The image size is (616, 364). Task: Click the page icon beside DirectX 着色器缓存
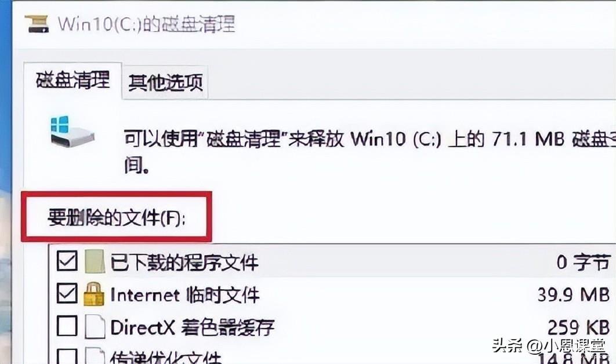tap(95, 327)
